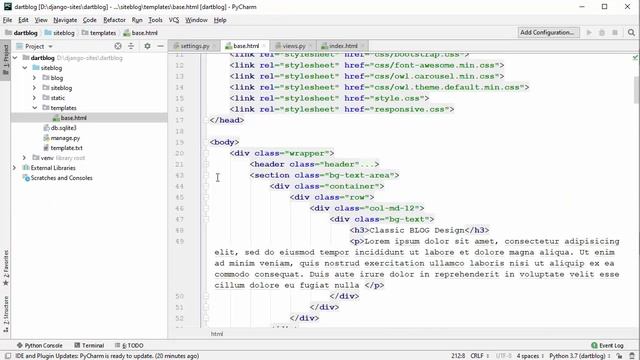Click the inspection check mark at editor top right
Screen dimensions: 640x360
[635, 58]
